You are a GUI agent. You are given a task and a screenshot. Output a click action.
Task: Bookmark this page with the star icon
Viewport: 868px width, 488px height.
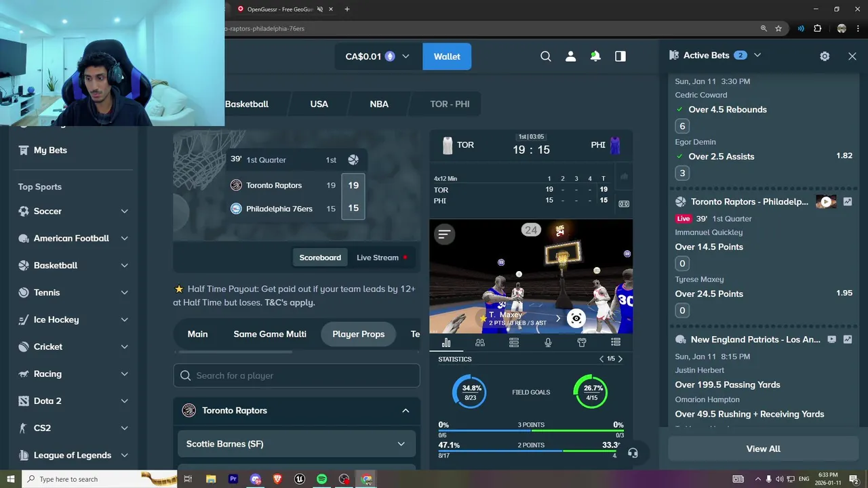pos(778,28)
